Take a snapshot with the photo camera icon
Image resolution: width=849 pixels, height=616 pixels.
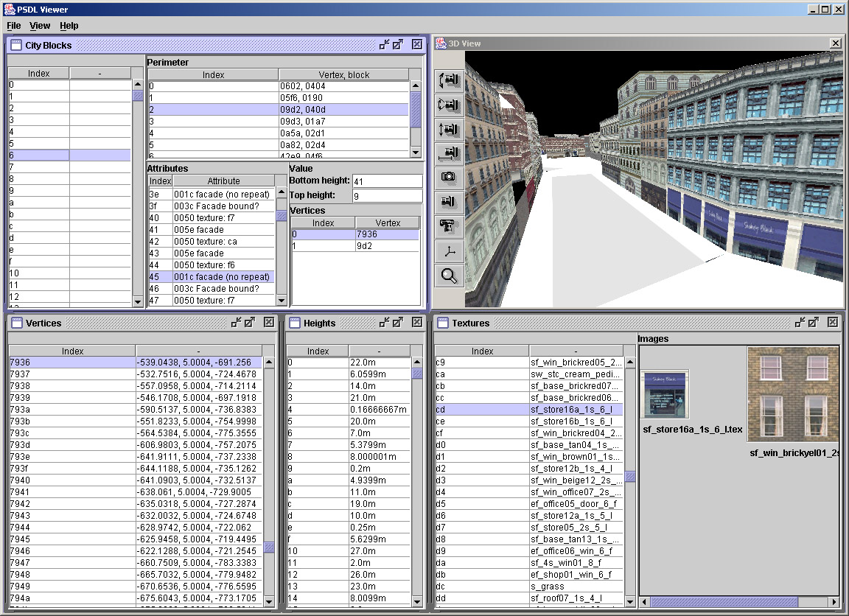pyautogui.click(x=449, y=178)
